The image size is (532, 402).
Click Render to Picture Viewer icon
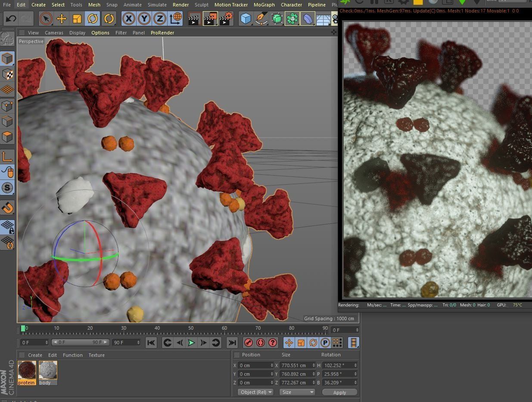coord(210,19)
